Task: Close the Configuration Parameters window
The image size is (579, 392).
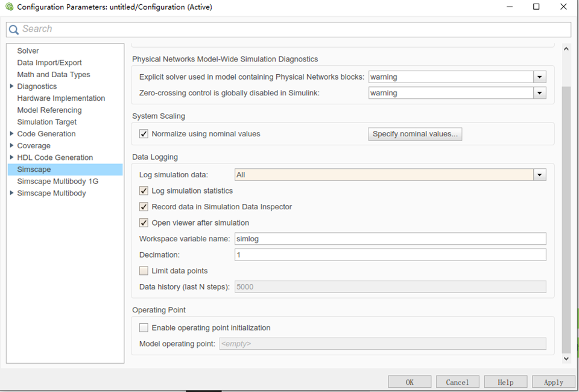Action: click(x=563, y=7)
